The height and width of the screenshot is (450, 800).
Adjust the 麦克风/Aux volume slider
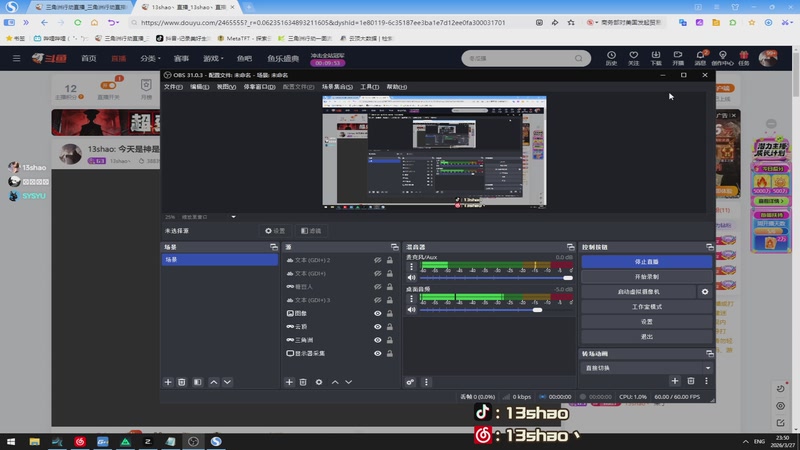click(x=496, y=278)
